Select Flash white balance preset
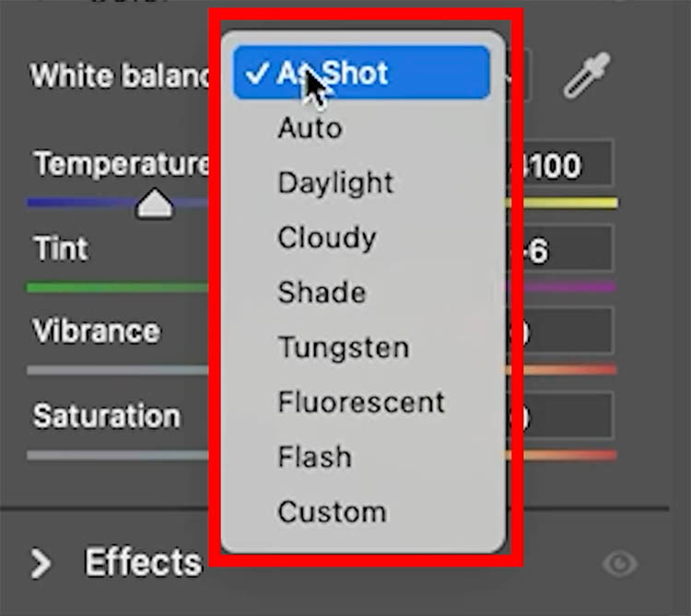The height and width of the screenshot is (616, 691). (314, 457)
